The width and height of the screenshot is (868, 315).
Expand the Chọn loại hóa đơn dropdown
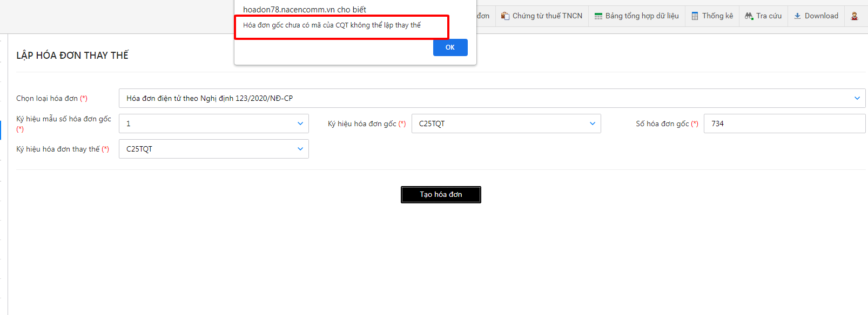tap(492, 98)
